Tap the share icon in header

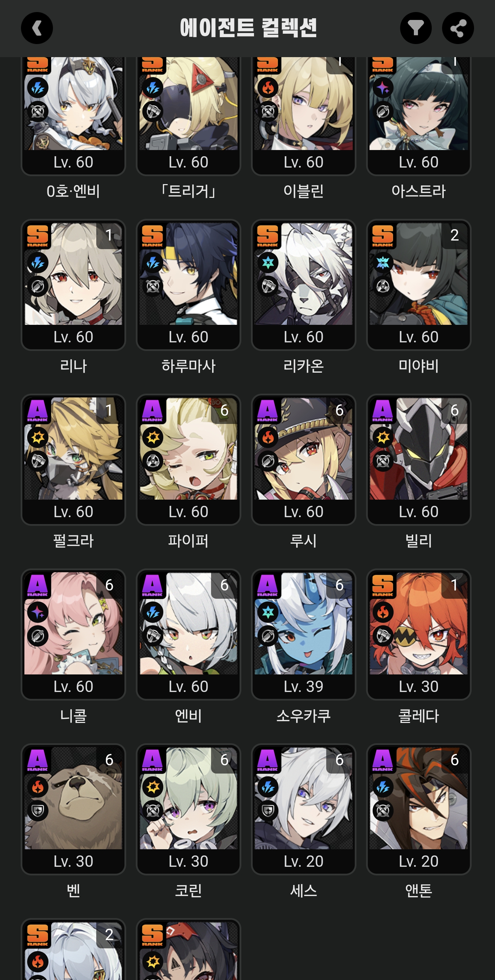click(458, 28)
